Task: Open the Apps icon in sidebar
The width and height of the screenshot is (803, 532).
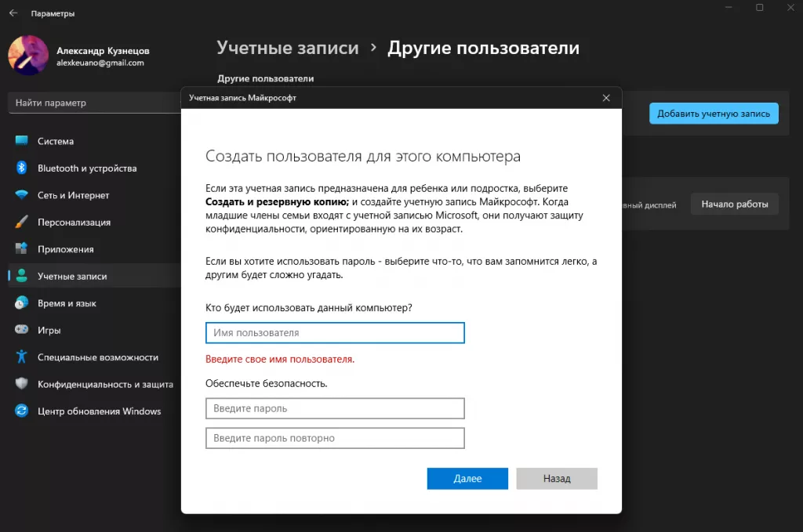Action: (x=22, y=249)
